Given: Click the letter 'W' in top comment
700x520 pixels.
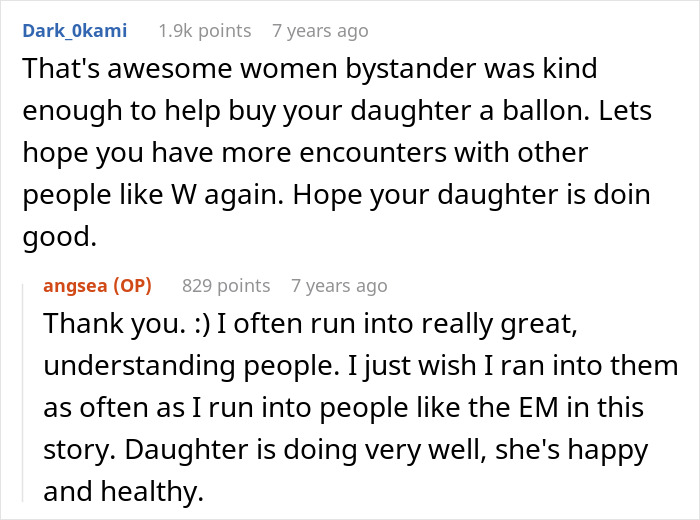Looking at the screenshot, I should click(183, 195).
